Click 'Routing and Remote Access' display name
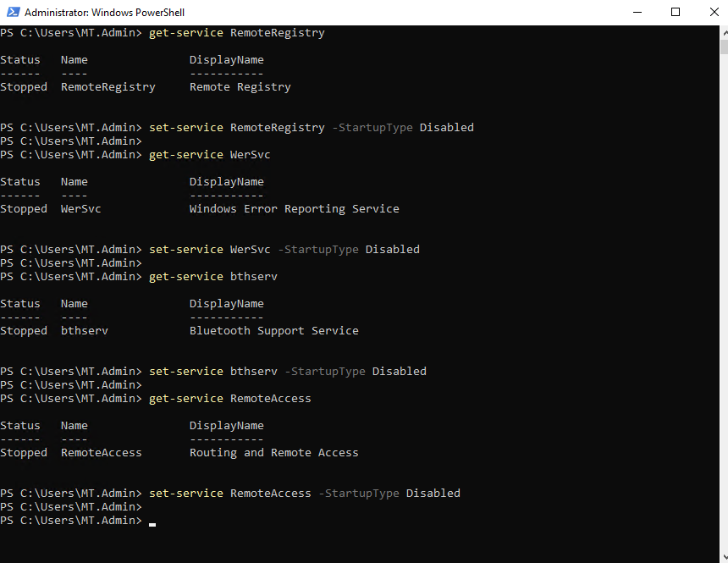Viewport: 728px width, 563px height. pyautogui.click(x=274, y=453)
